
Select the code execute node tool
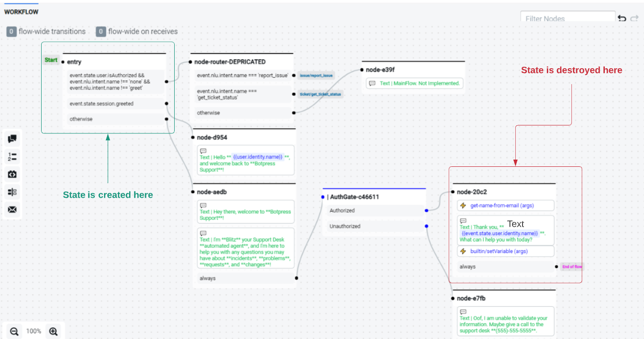pos(12,174)
